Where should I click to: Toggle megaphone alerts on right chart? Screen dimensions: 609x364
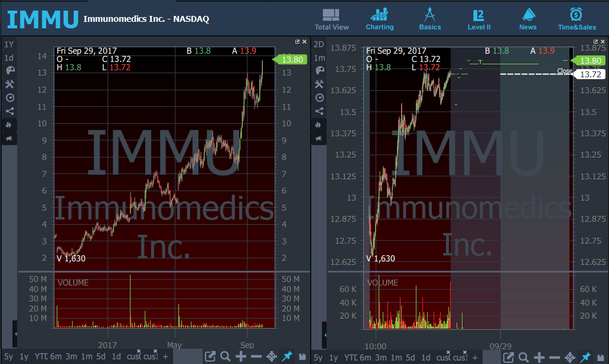318,139
